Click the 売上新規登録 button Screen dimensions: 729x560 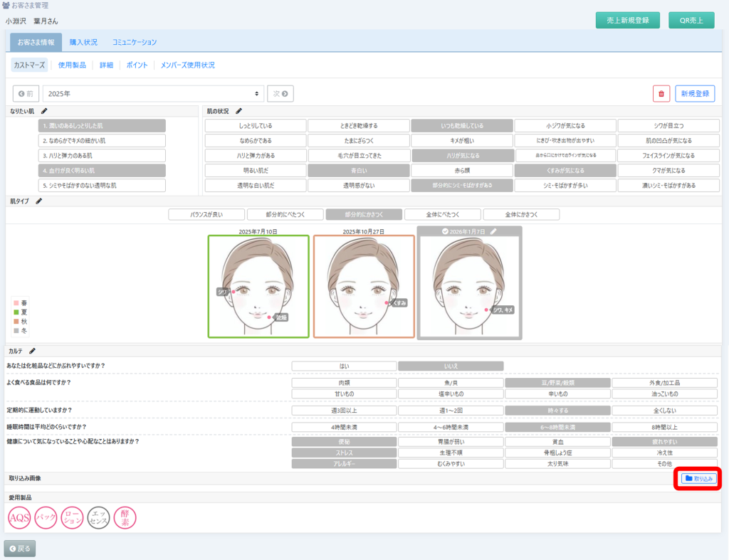627,21
